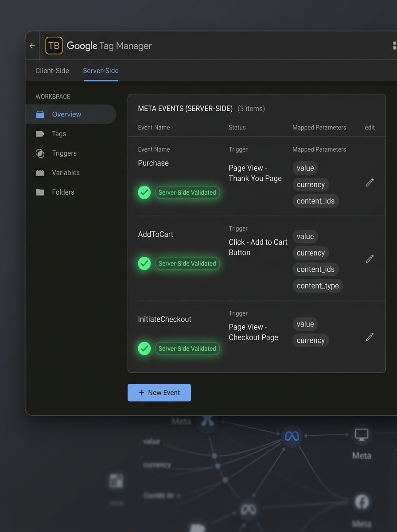Click the 'Click - Add to Cart Button' trigger
This screenshot has width=397, height=532.
(258, 247)
